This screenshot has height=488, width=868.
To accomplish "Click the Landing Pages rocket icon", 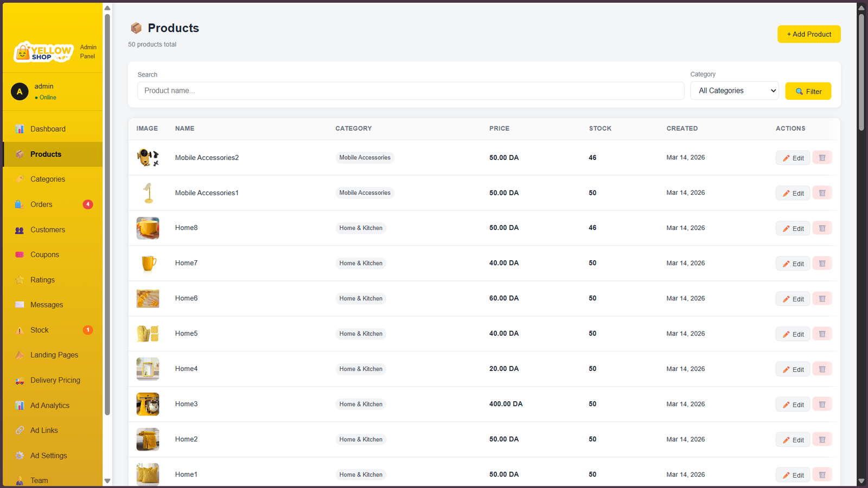I will click(x=20, y=355).
